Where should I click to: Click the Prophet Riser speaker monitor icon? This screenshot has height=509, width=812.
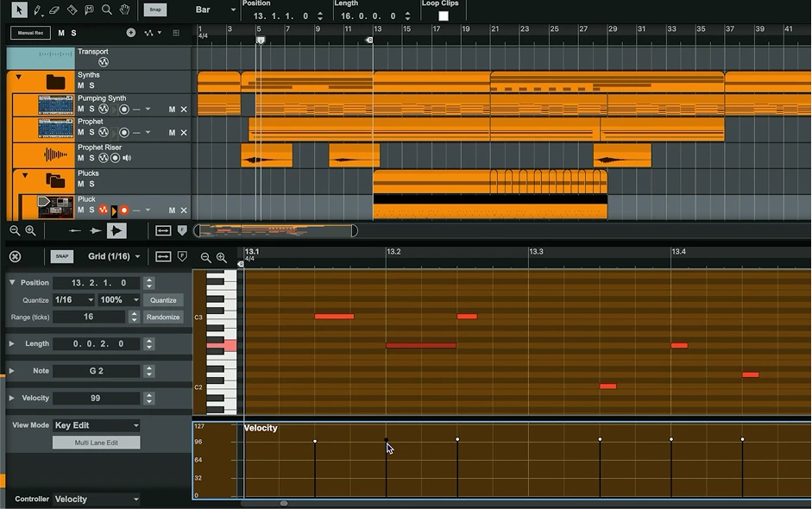point(127,158)
